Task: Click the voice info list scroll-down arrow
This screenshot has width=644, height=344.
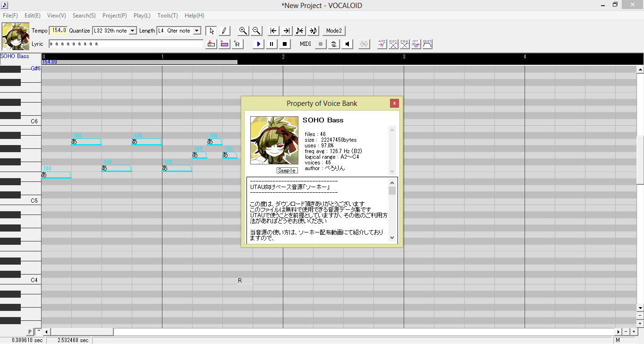Action: click(392, 171)
